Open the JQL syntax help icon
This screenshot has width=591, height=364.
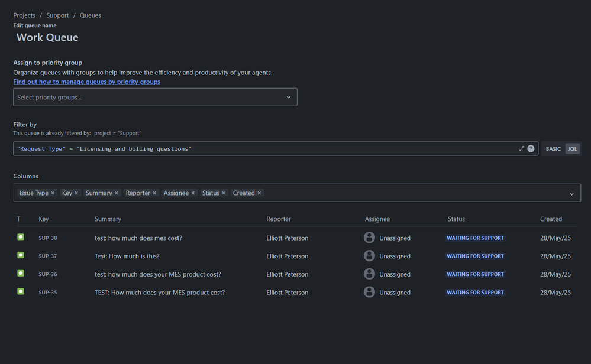[x=531, y=149]
